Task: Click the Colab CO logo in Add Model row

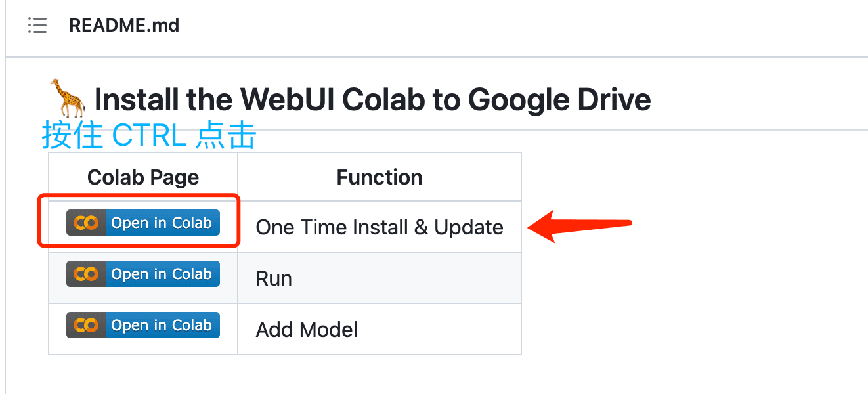Action: 86,325
